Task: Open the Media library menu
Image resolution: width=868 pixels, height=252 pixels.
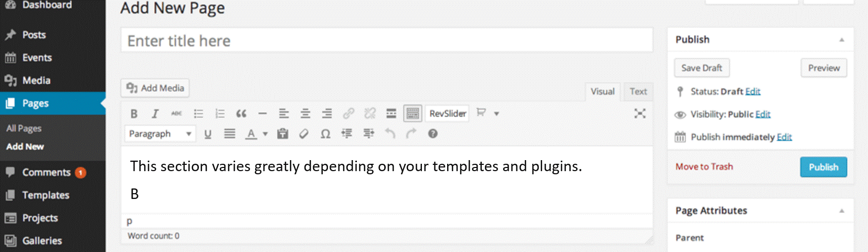Action: tap(52, 80)
